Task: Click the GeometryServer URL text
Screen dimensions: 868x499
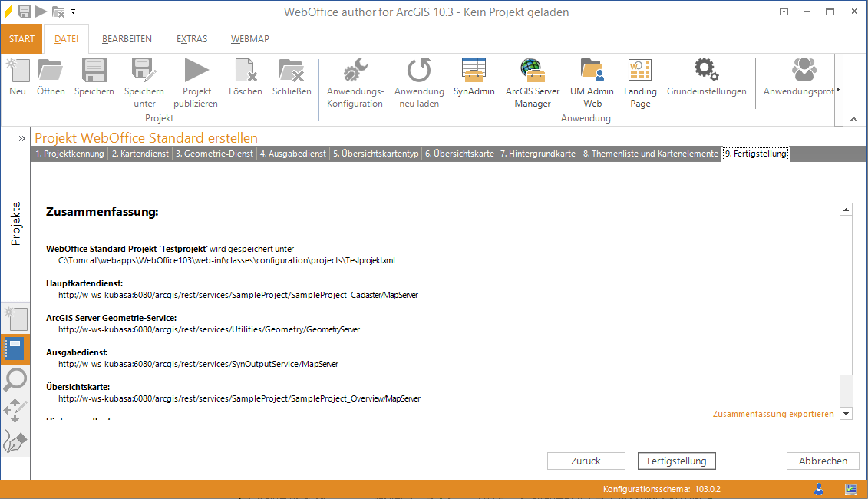Action: point(209,329)
